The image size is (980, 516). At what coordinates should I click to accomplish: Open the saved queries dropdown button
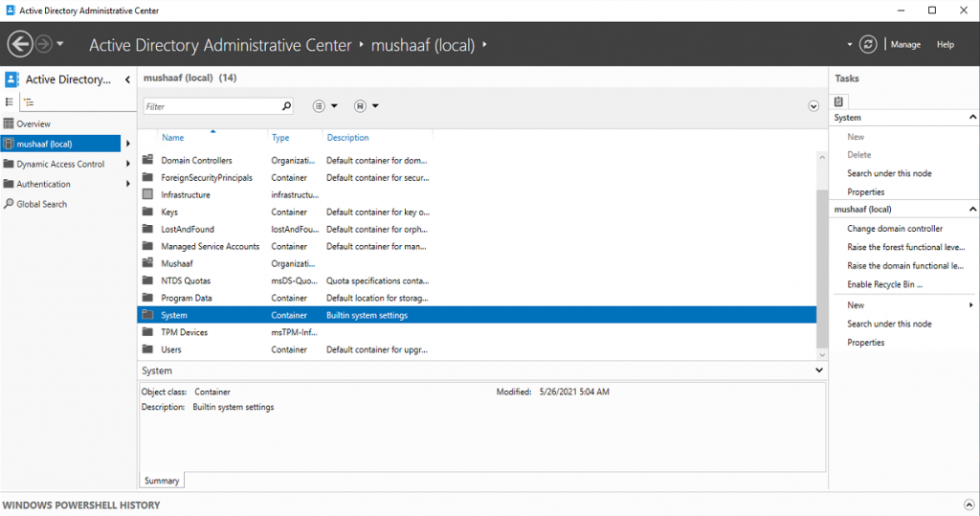367,106
